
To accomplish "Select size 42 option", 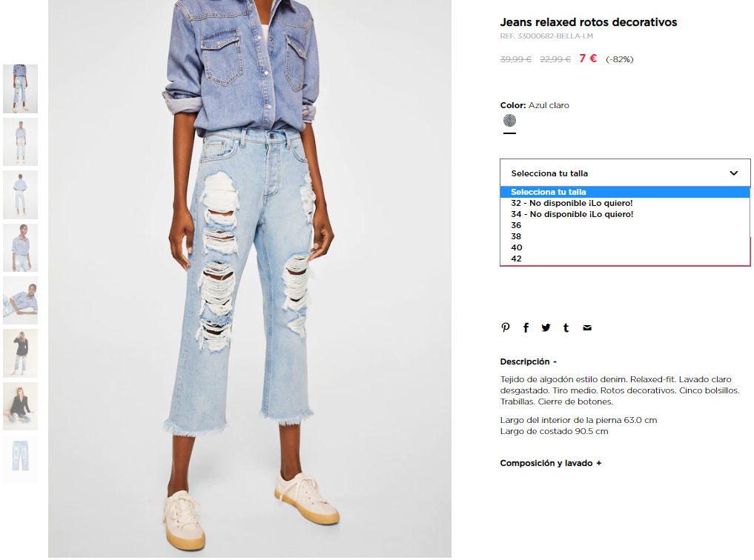I will point(625,259).
